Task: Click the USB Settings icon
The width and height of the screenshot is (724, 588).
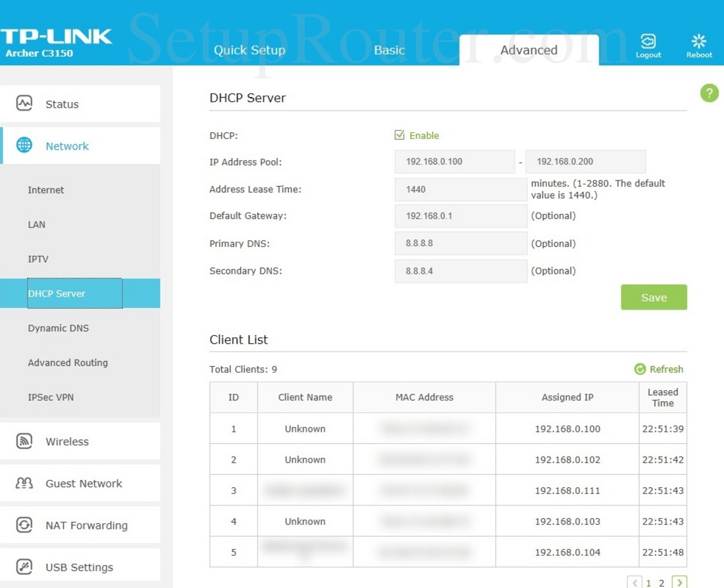Action: (x=24, y=566)
